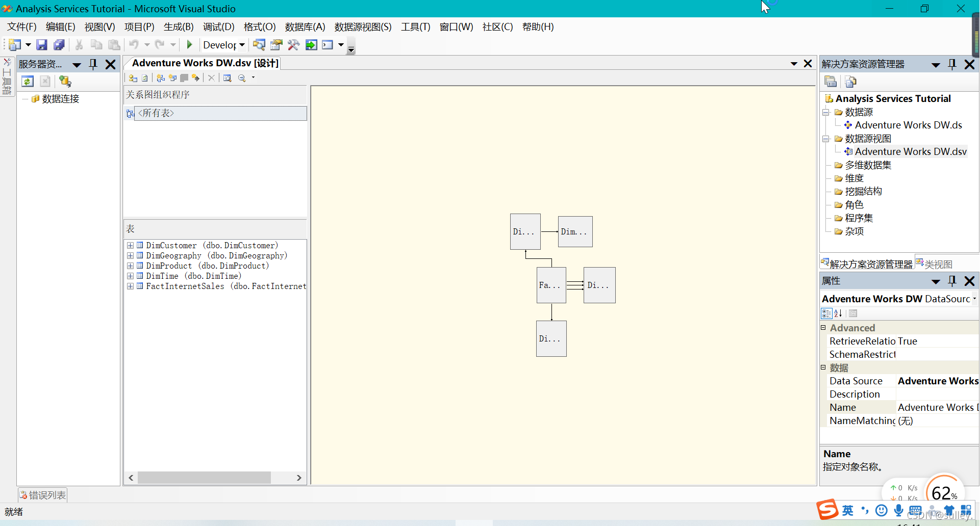Viewport: 980px width, 526px height.
Task: Click the green Start Debugging arrow
Action: (190, 45)
